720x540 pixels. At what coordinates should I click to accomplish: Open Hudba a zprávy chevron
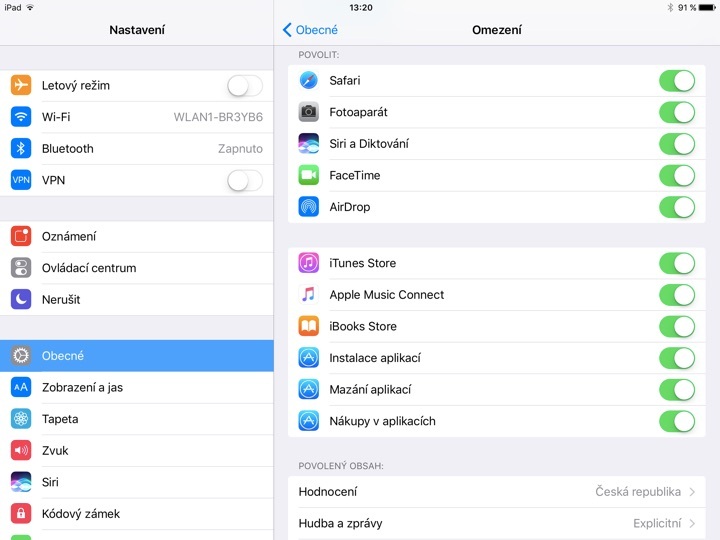[692, 523]
